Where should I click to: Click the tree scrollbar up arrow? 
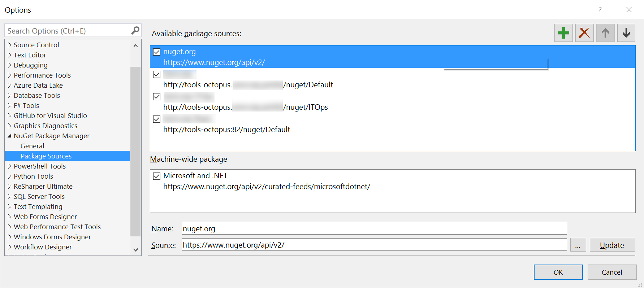pyautogui.click(x=135, y=45)
